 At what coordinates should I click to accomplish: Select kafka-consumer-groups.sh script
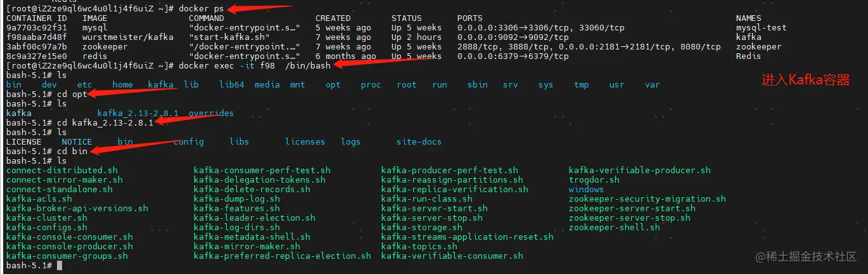pyautogui.click(x=67, y=256)
